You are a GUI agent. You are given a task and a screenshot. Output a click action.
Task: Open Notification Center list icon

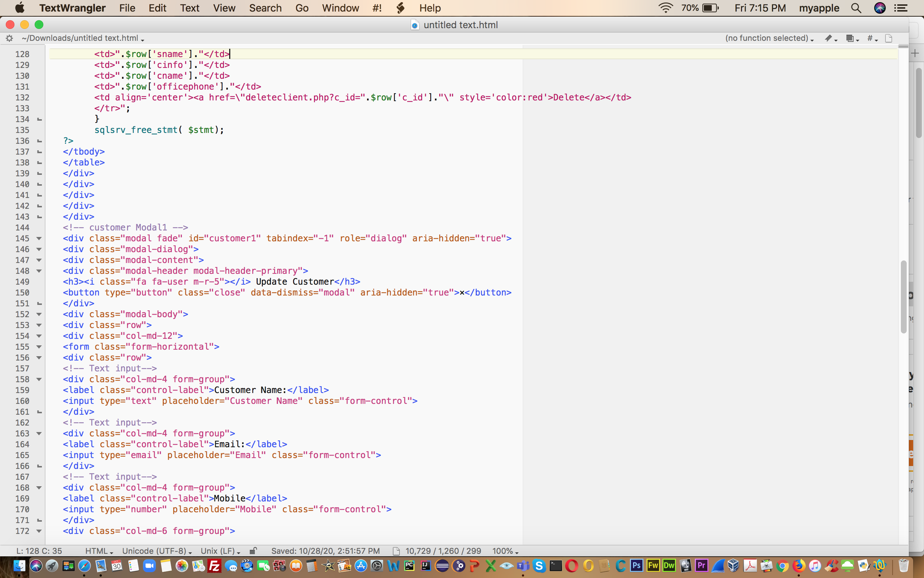point(901,8)
